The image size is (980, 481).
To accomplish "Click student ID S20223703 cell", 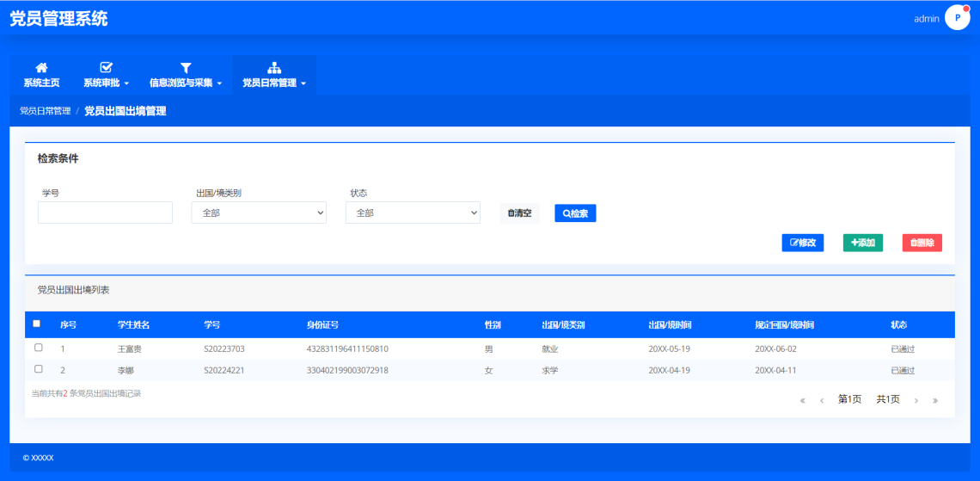I will click(x=224, y=348).
